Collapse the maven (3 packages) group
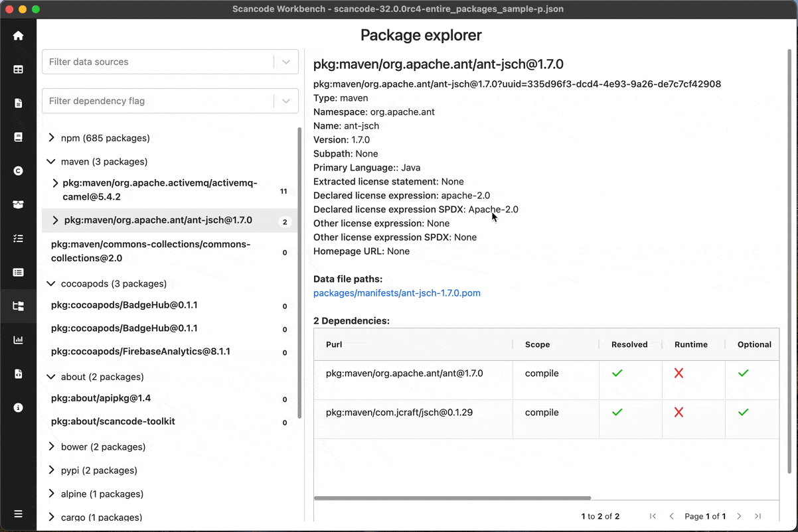Screen dimensions: 798x532 [52, 161]
